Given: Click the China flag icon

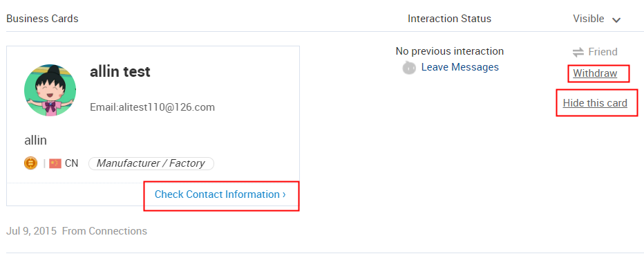Looking at the screenshot, I should [55, 163].
